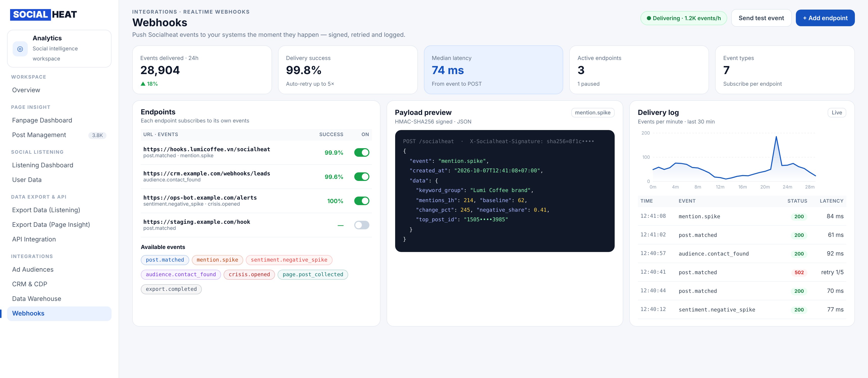Go to Fanpage Dashboard
This screenshot has width=868, height=378.
(59, 120)
